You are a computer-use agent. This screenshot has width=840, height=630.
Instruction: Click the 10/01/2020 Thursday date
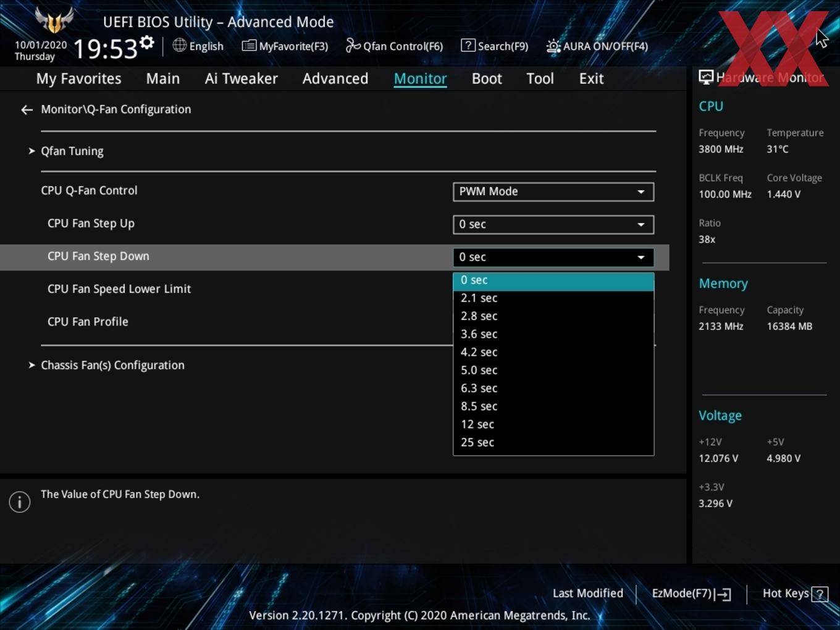pos(41,51)
